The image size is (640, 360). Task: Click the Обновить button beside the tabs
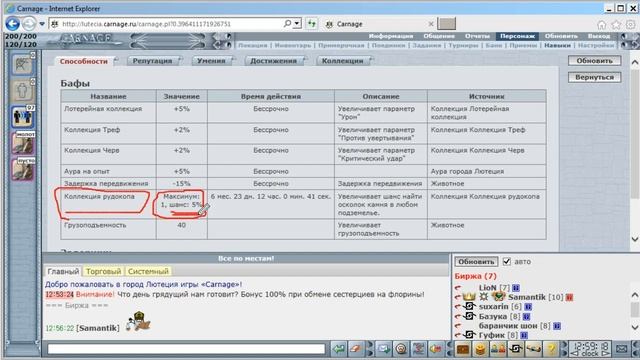pos(594,61)
